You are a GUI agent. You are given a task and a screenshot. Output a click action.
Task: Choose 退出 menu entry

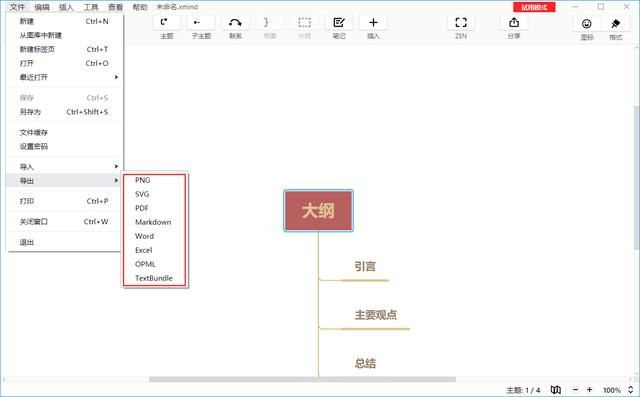point(64,242)
